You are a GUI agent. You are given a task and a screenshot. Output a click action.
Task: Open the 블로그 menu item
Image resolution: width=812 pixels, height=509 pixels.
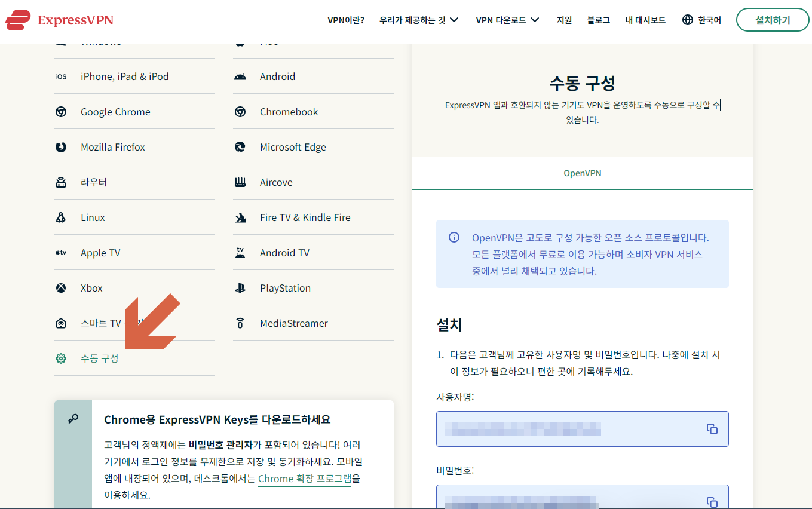[599, 20]
